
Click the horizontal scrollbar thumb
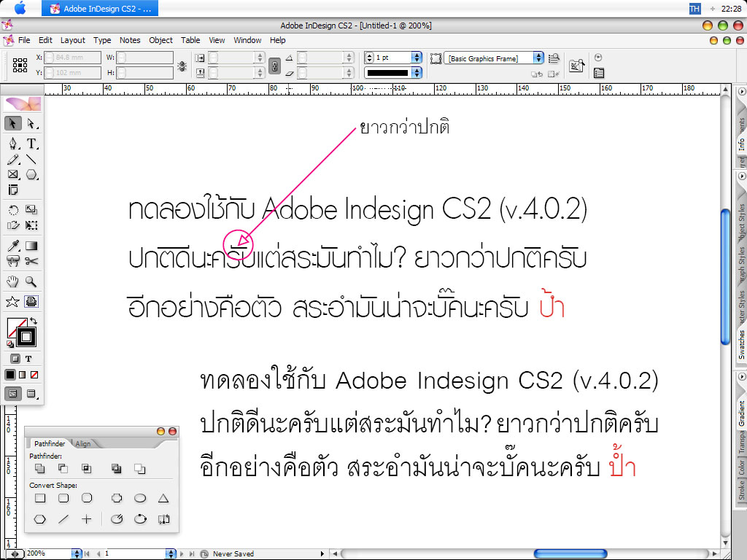pyautogui.click(x=570, y=553)
